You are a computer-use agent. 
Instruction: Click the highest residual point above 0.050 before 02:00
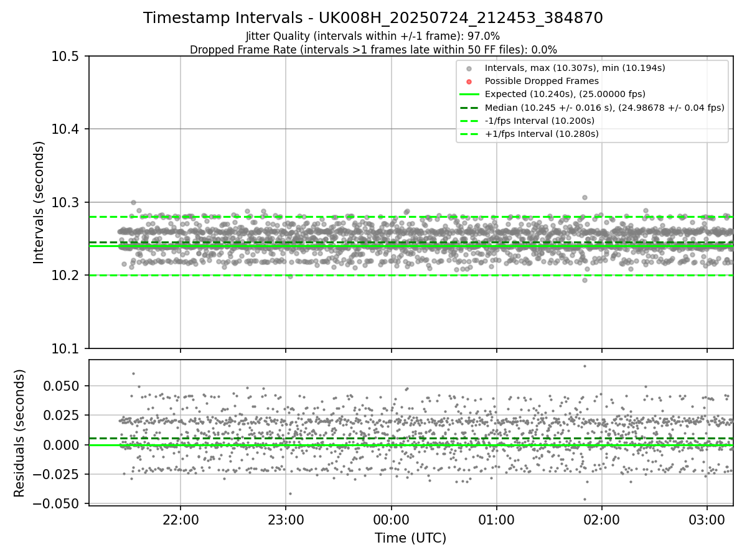[585, 366]
